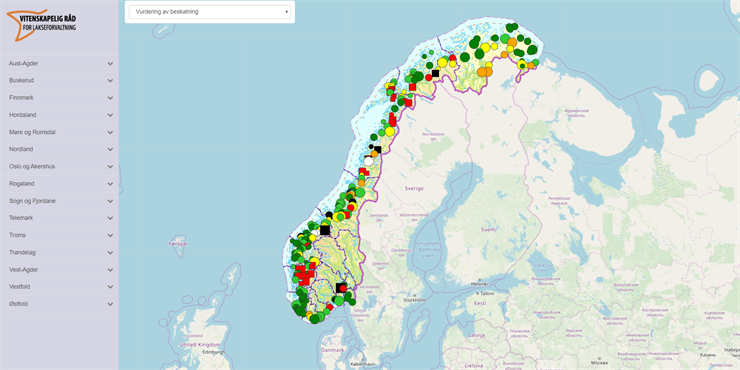Click large light-green circle in northern Trøndelag
The height and width of the screenshot is (370, 740).
[x=360, y=192]
